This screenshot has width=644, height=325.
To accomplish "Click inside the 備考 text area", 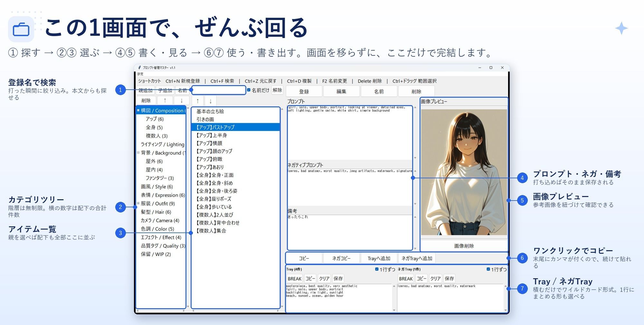I will [x=350, y=232].
